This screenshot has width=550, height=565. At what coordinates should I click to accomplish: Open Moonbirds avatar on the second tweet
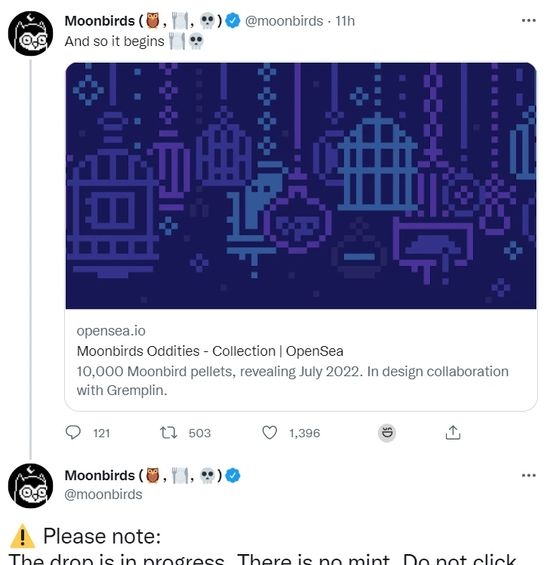point(31,486)
